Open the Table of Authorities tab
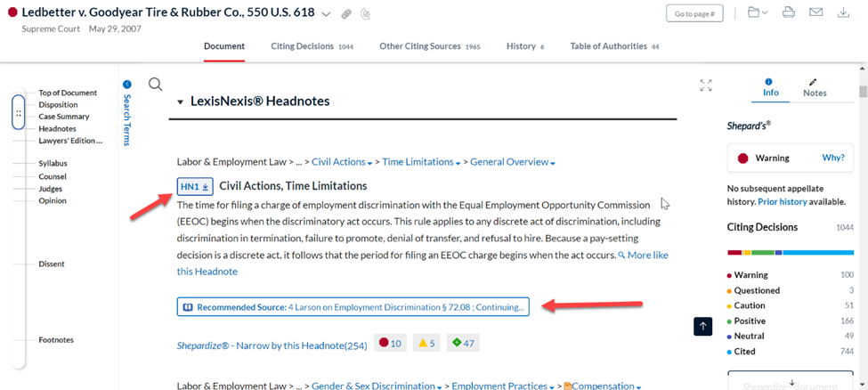Screen dimensions: 868x390 (614, 46)
